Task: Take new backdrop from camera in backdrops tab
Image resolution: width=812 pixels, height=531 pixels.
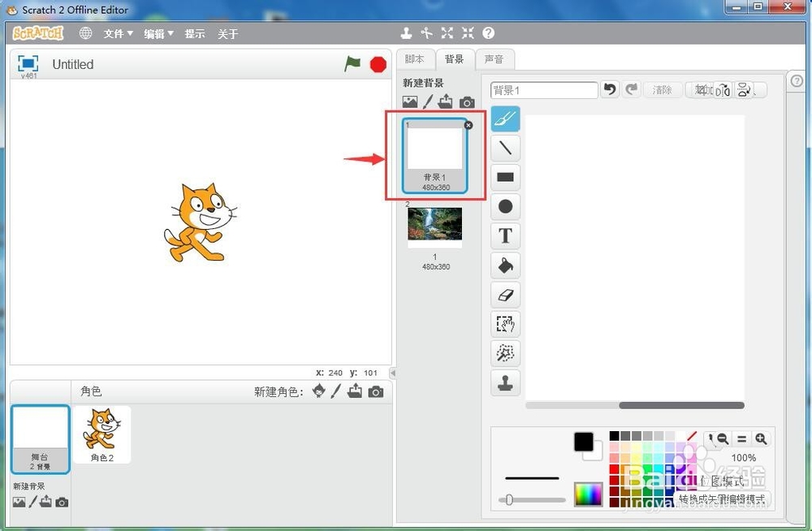Action: (x=467, y=102)
